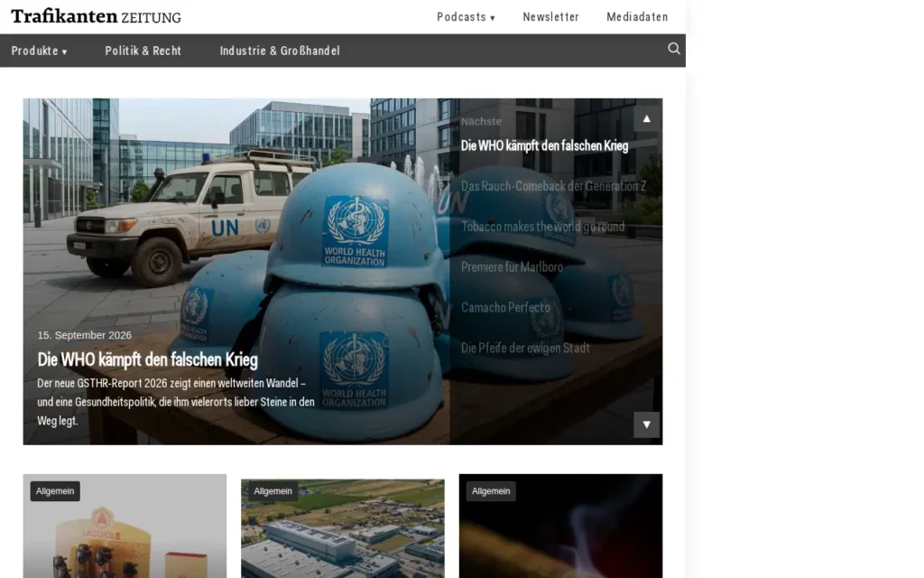This screenshot has height=578, width=924.
Task: Click Allgemein tag on factory card
Action: (x=273, y=491)
